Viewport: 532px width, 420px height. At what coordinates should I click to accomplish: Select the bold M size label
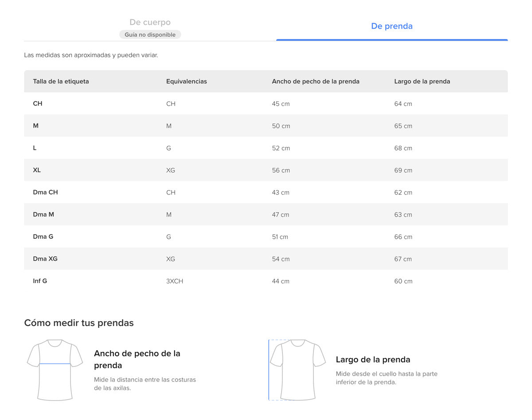pyautogui.click(x=35, y=126)
